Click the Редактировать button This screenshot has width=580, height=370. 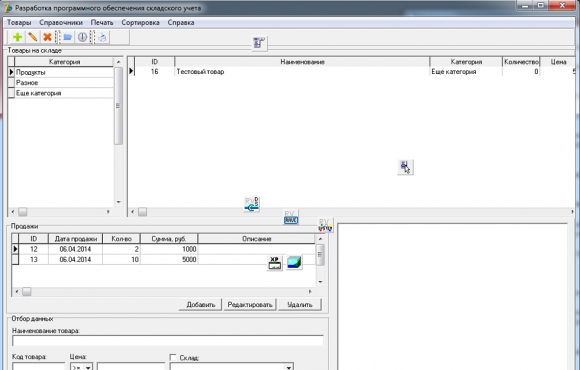[x=250, y=305]
